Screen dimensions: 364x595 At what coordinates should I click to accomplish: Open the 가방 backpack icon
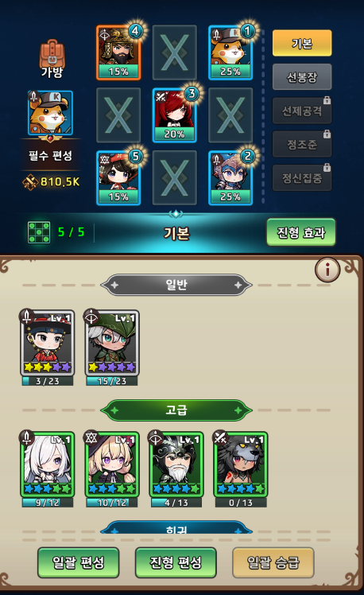pyautogui.click(x=52, y=59)
